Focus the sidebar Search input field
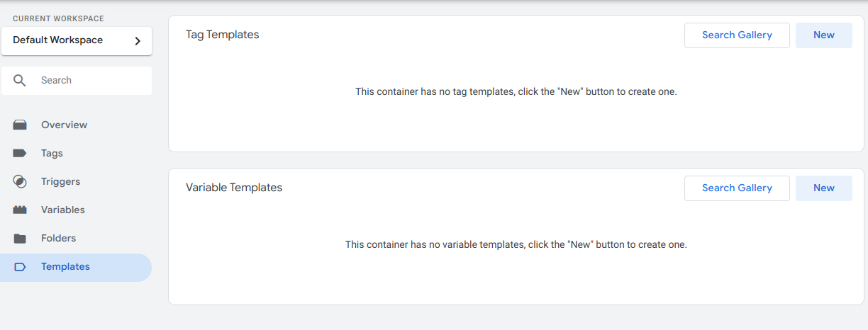Screen dimensions: 868x330 77,81
